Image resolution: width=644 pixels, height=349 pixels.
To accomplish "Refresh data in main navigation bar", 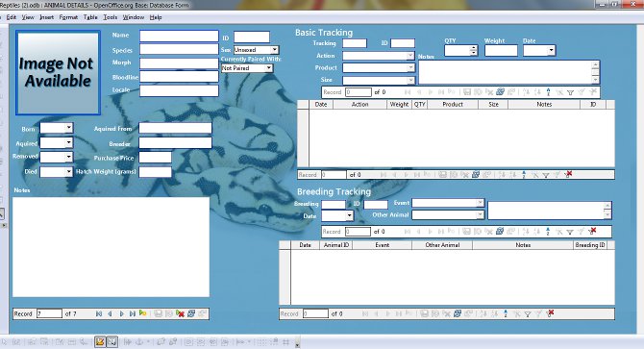I will pos(191,313).
